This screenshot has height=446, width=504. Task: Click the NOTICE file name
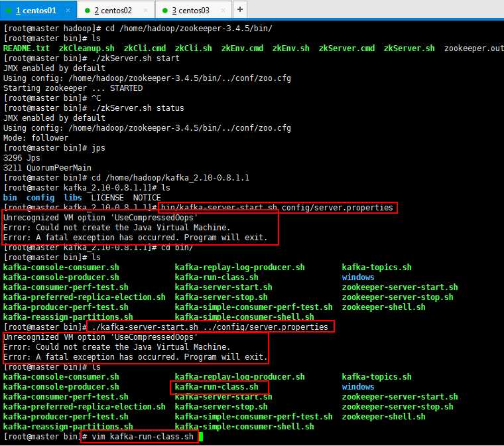[147, 198]
